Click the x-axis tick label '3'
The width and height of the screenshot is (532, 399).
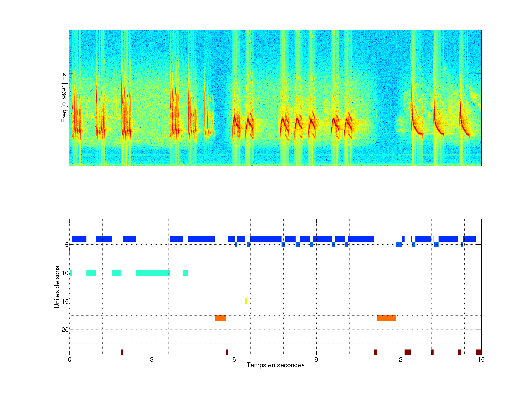point(151,359)
